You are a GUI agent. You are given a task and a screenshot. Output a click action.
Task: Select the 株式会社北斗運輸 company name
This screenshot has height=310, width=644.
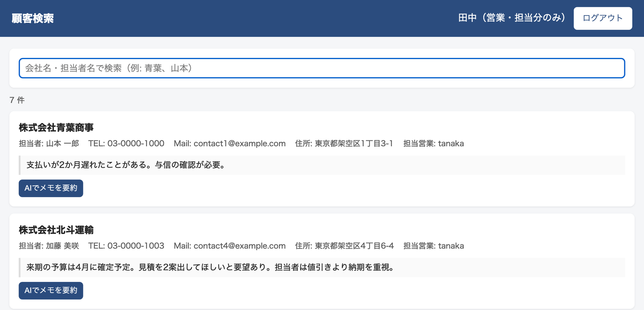point(56,230)
